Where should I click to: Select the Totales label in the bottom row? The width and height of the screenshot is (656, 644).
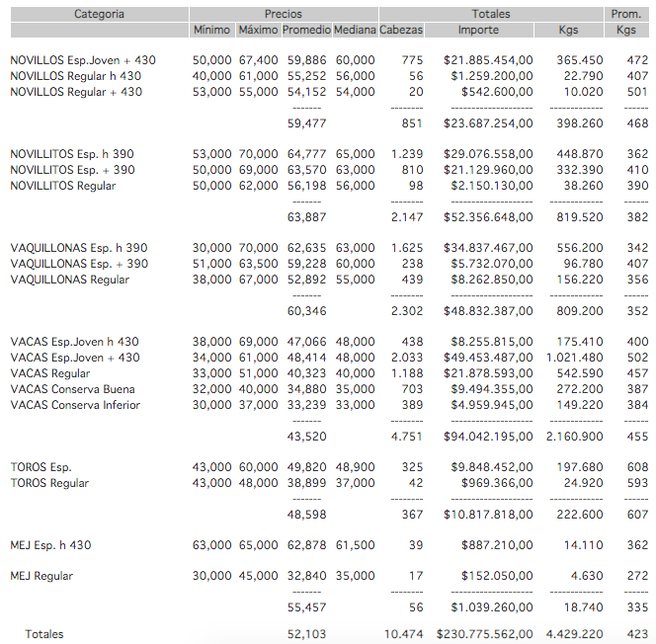44,634
